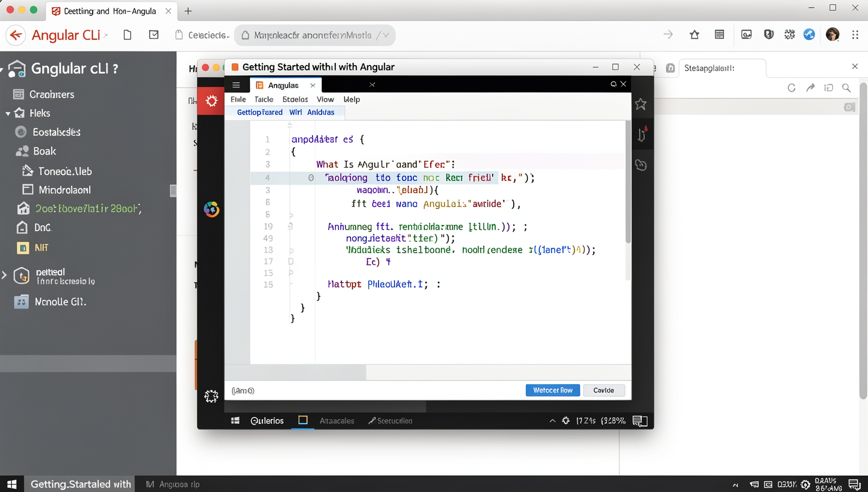Click the Wetocer ſlow button

[x=553, y=390]
